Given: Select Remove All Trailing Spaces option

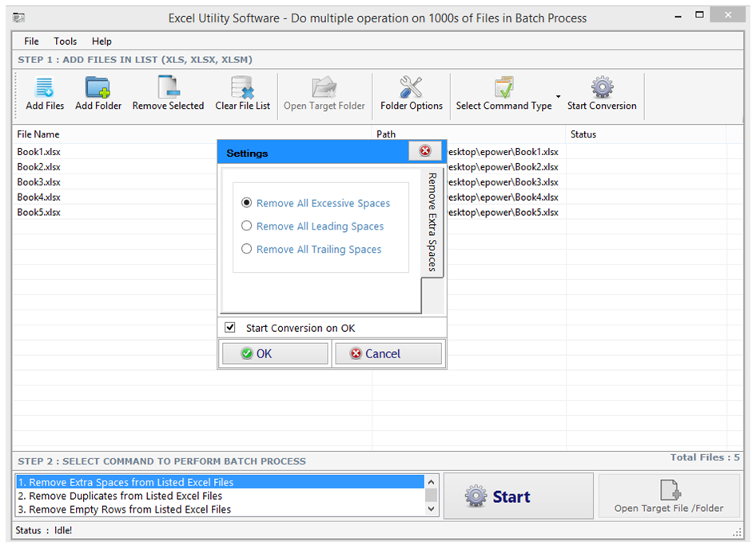Looking at the screenshot, I should 311,249.
